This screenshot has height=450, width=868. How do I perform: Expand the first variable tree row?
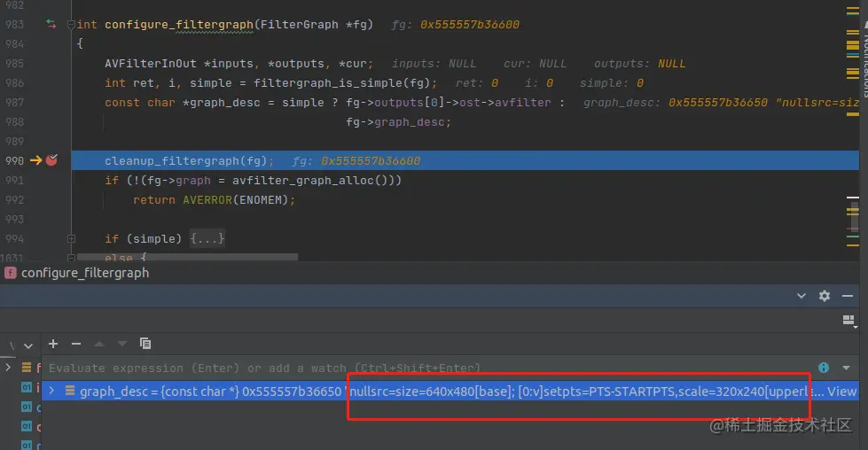[x=8, y=367]
